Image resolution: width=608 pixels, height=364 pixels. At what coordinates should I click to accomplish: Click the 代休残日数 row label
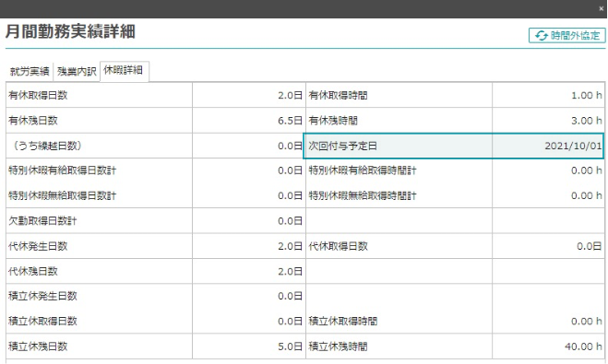coord(33,272)
